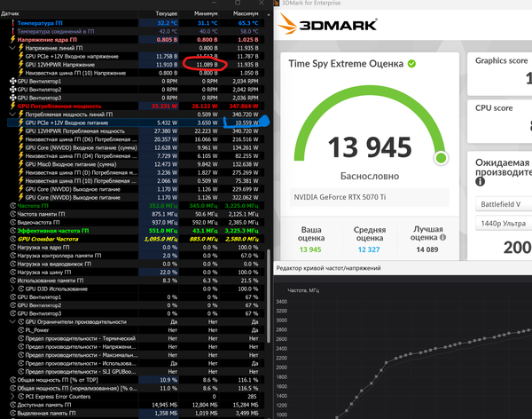Click the 13 945 score in the gauge
Image resolution: width=532 pixels, height=419 pixels.
pyautogui.click(x=370, y=147)
